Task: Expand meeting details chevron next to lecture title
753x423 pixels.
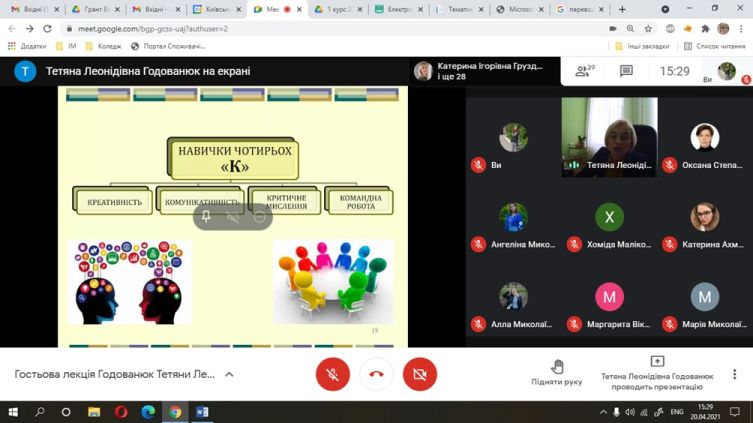Action: click(x=229, y=374)
